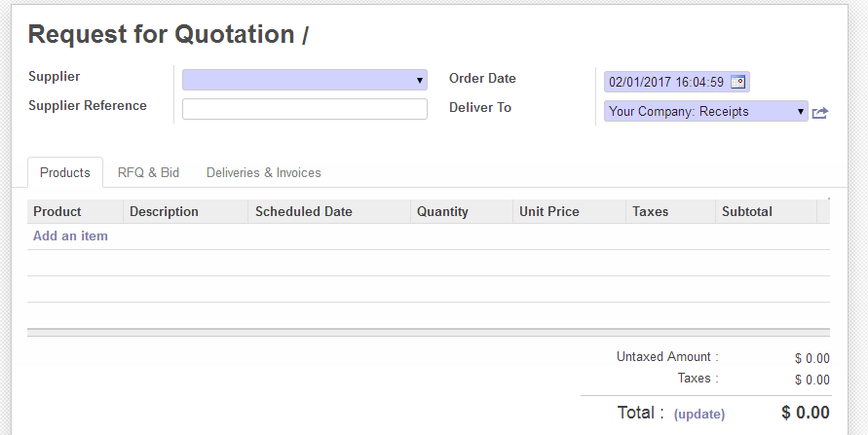Click the external link icon beside Deliver To
This screenshot has height=435, width=868.
pyautogui.click(x=820, y=113)
